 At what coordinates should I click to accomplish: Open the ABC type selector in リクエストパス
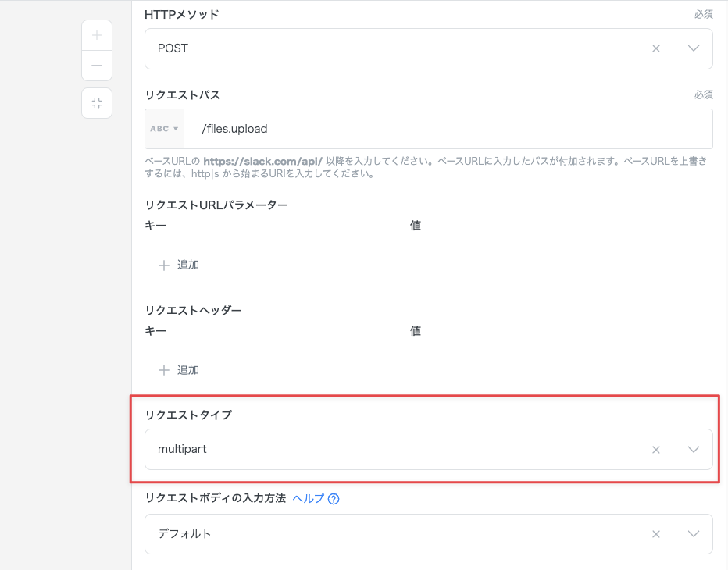(165, 129)
